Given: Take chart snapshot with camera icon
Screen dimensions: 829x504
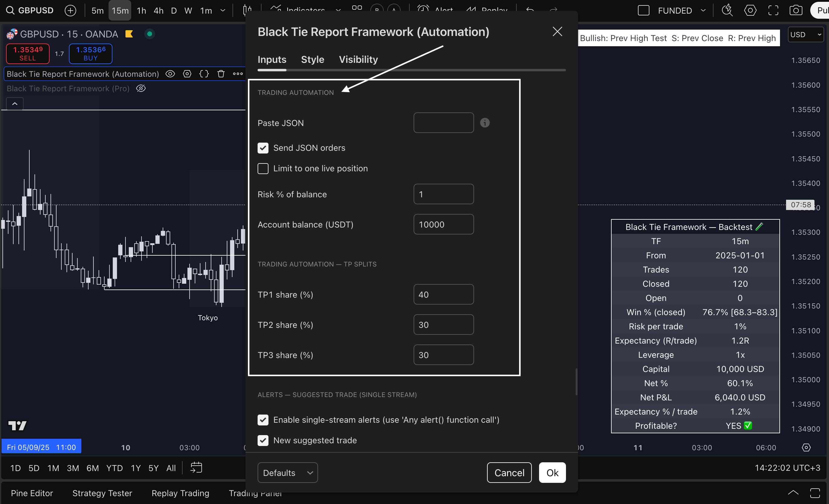Looking at the screenshot, I should click(x=796, y=10).
